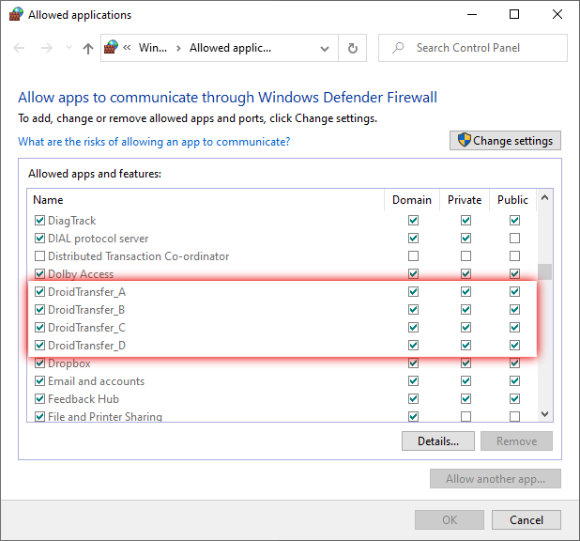The height and width of the screenshot is (541, 580).
Task: Go up one level with the Up arrow
Action: [x=88, y=48]
